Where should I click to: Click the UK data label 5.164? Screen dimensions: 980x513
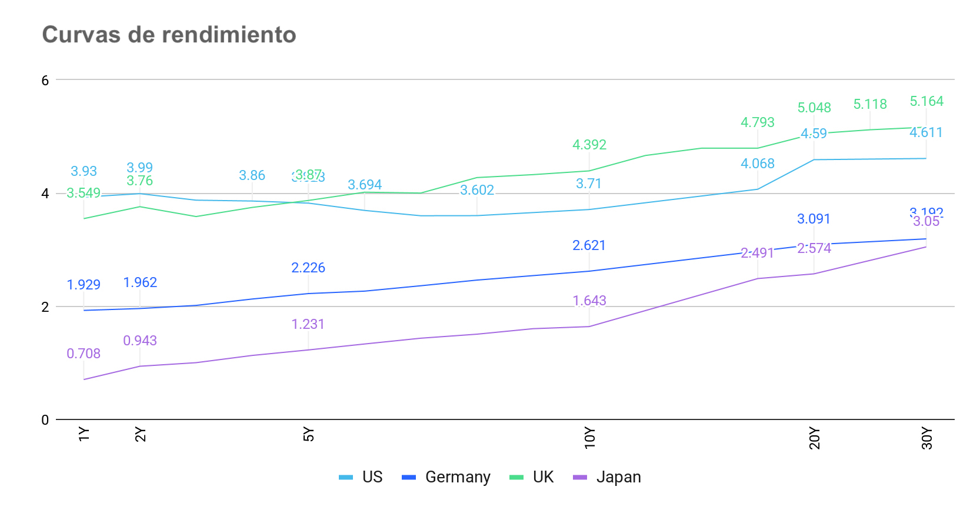point(926,101)
